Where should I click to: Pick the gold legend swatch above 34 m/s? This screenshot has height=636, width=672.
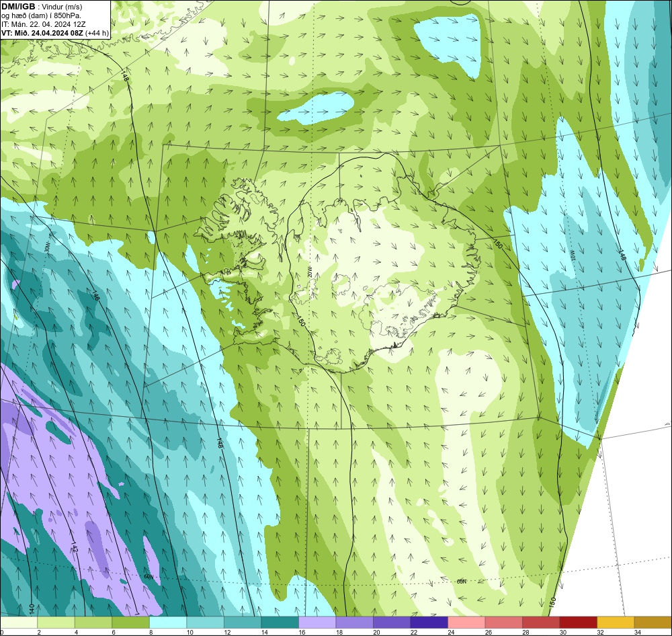[x=653, y=623]
